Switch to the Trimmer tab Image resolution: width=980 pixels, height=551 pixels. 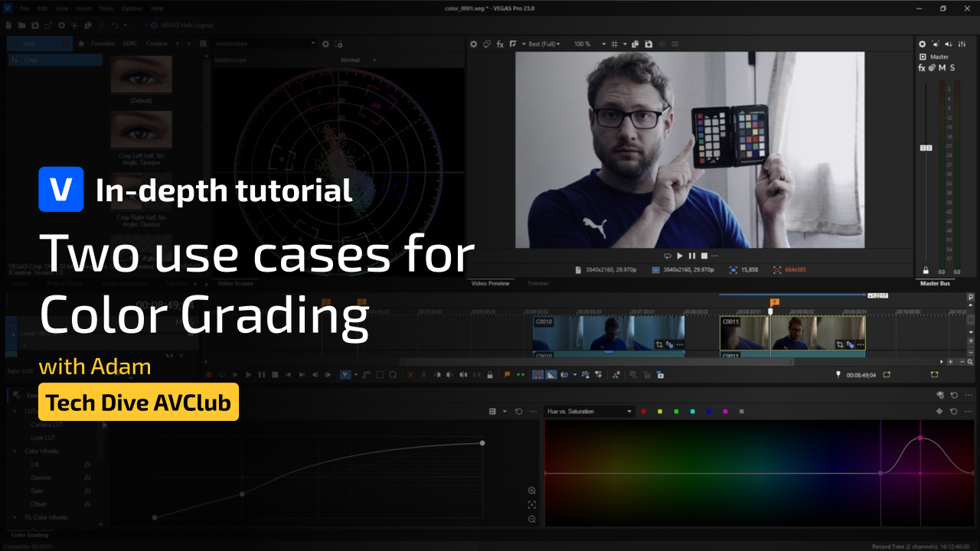point(537,283)
